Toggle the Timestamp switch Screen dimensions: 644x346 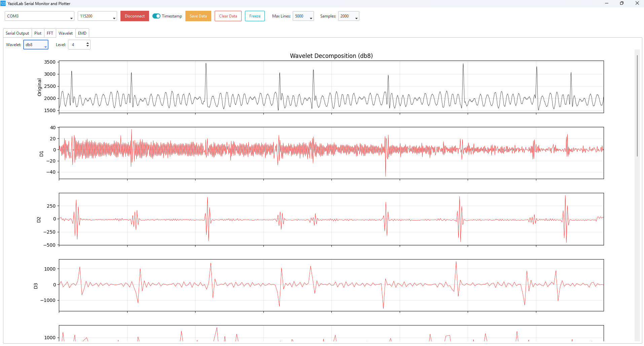tap(156, 16)
